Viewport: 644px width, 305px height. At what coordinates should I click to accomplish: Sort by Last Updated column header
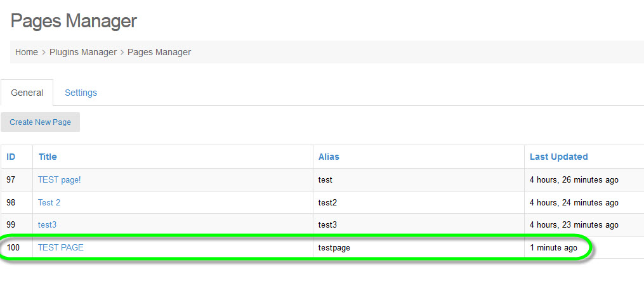click(558, 157)
